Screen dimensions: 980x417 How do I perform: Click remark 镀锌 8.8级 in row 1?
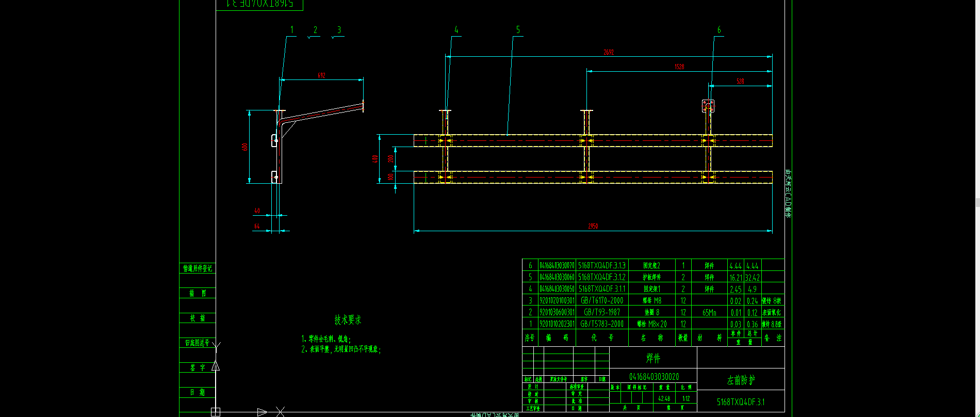pos(772,324)
